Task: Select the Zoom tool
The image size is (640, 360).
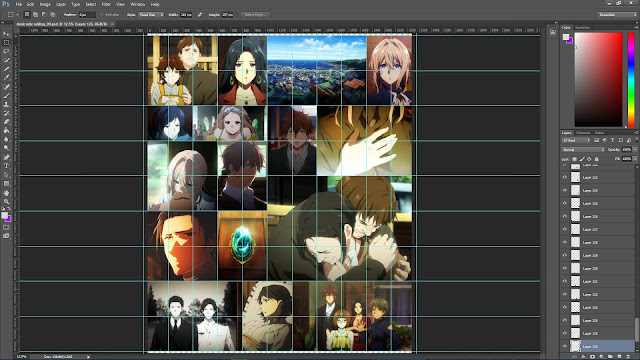Action: [6, 201]
